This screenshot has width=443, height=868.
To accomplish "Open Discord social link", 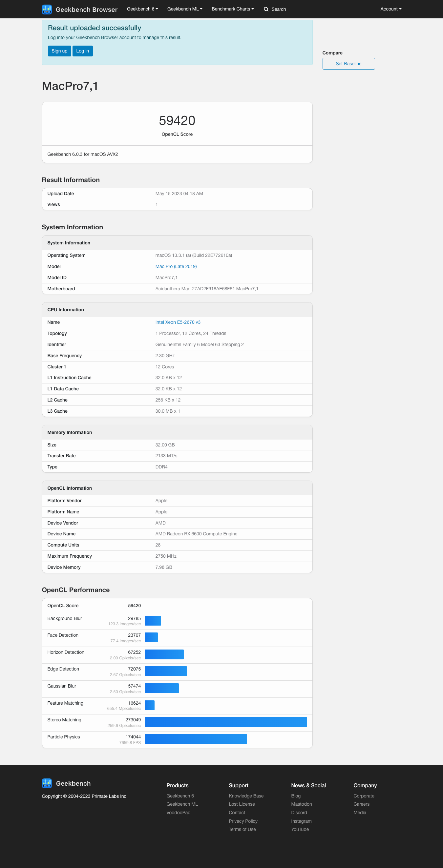I will [299, 813].
